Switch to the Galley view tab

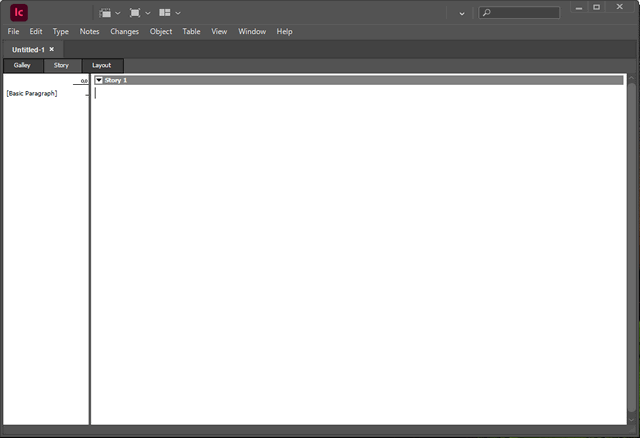click(x=22, y=65)
